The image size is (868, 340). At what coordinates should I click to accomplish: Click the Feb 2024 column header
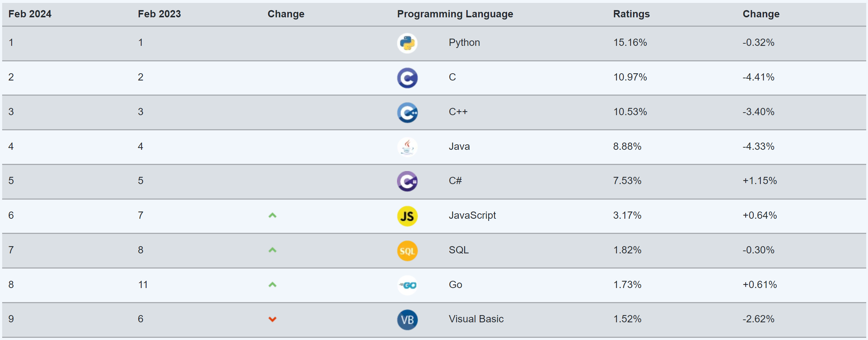(x=30, y=14)
